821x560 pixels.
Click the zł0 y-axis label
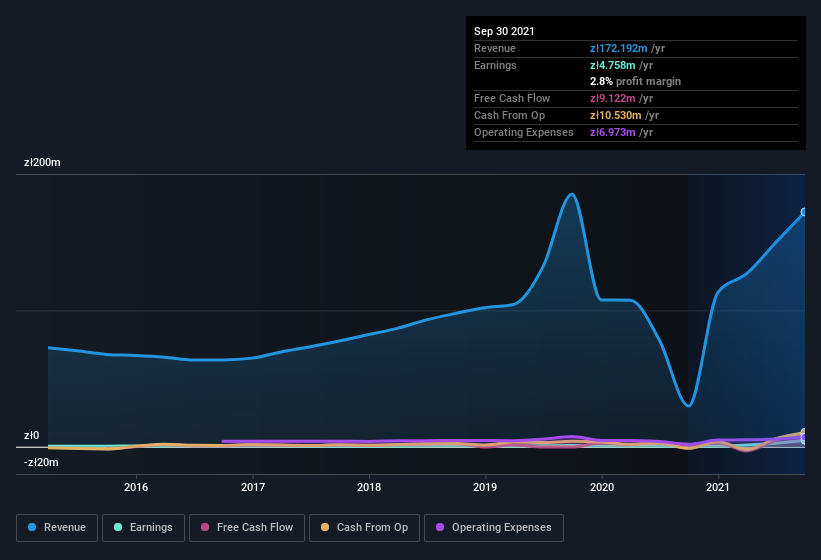tap(31, 435)
